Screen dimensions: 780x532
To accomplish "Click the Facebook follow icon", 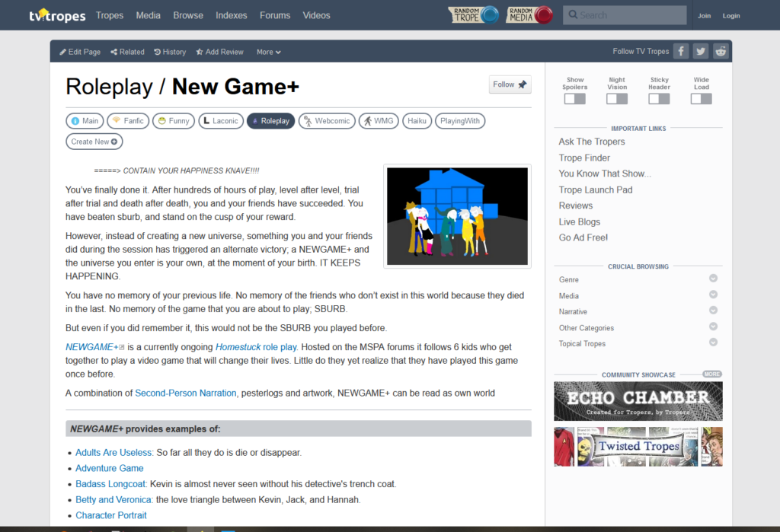I will pyautogui.click(x=681, y=51).
